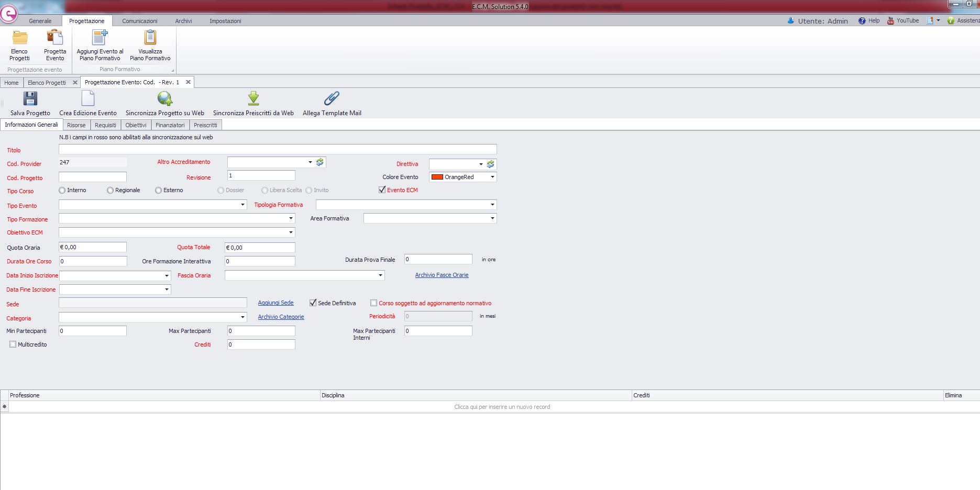Open the Data Inizio Iscrizione date dropdown
Screen dimensions: 980x490
tap(167, 276)
